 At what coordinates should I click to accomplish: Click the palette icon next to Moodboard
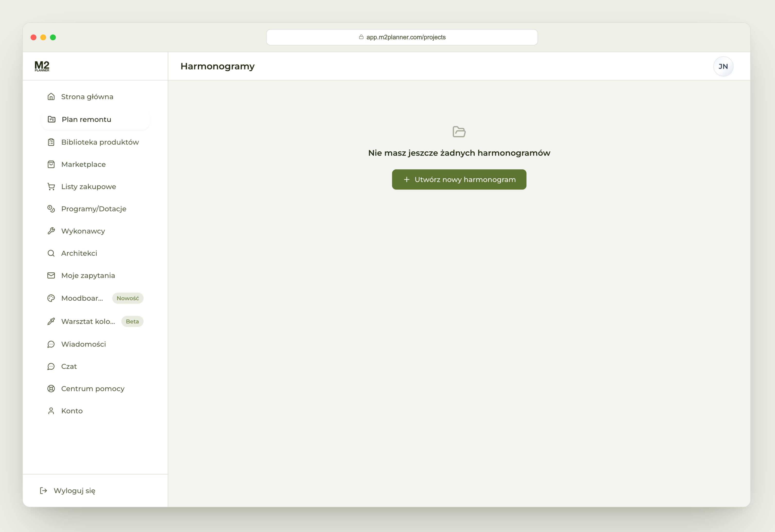[51, 298]
